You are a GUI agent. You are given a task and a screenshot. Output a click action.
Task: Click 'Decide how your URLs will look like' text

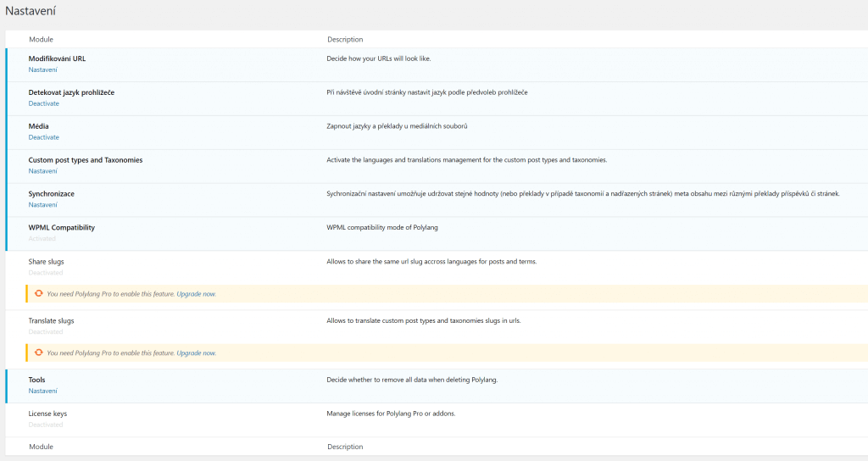point(379,58)
